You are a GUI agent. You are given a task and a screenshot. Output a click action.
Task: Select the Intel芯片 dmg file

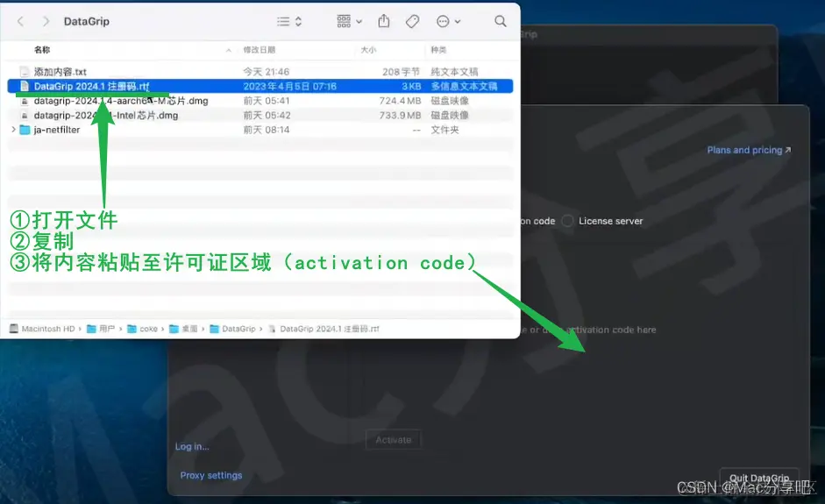coord(260,115)
